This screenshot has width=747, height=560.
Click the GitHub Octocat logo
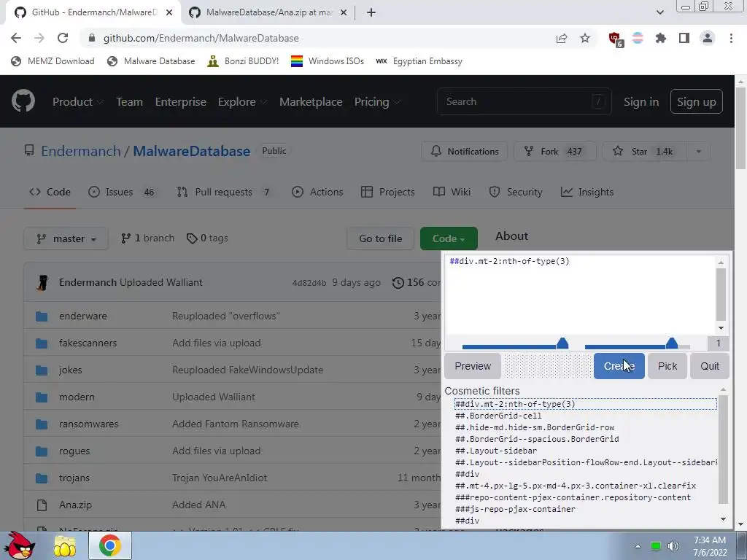[x=23, y=101]
